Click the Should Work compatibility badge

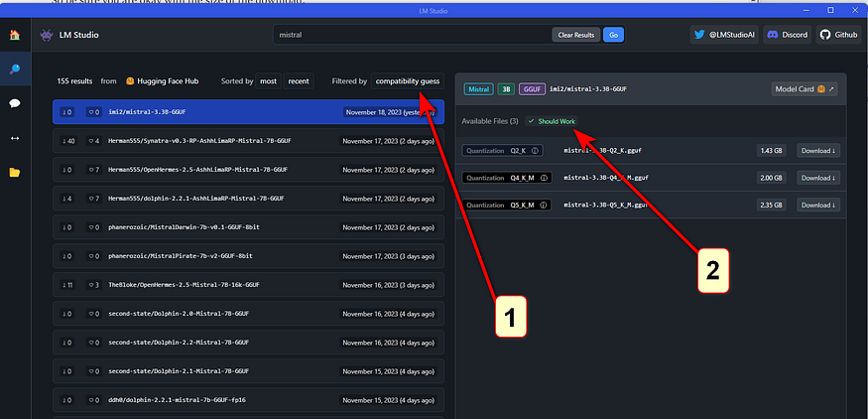click(552, 121)
